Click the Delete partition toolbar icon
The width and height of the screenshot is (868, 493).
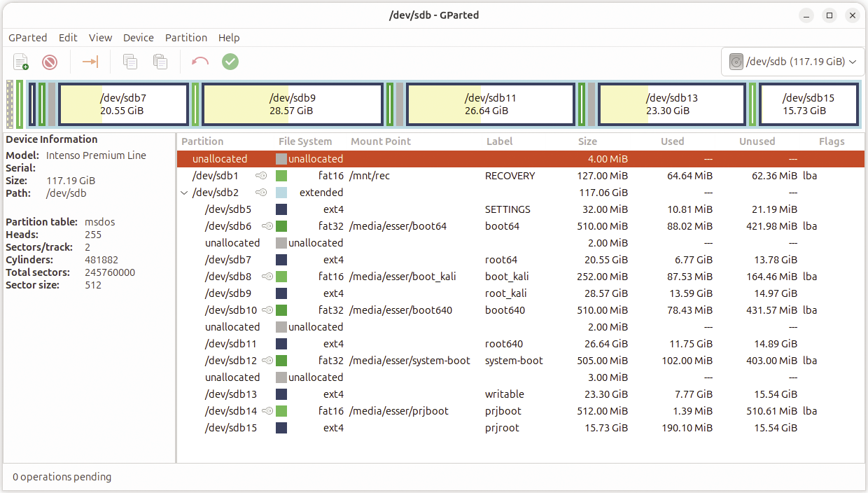[50, 62]
